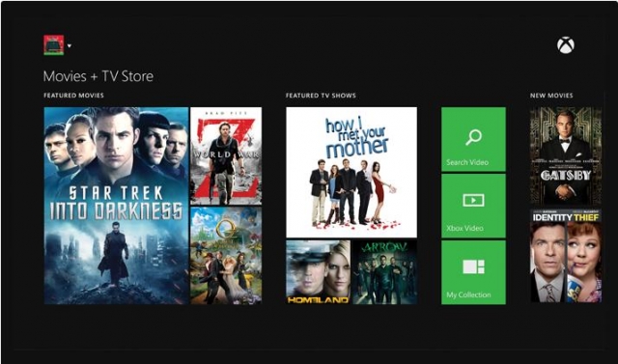Select the World War Z poster
Screen dimensions: 618x364
(x=226, y=156)
